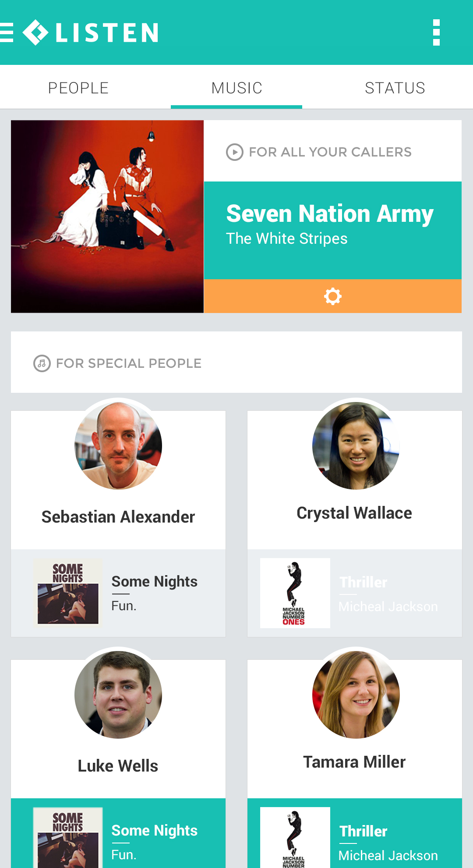473x868 pixels.
Task: Switch to the Status tab
Action: click(395, 88)
